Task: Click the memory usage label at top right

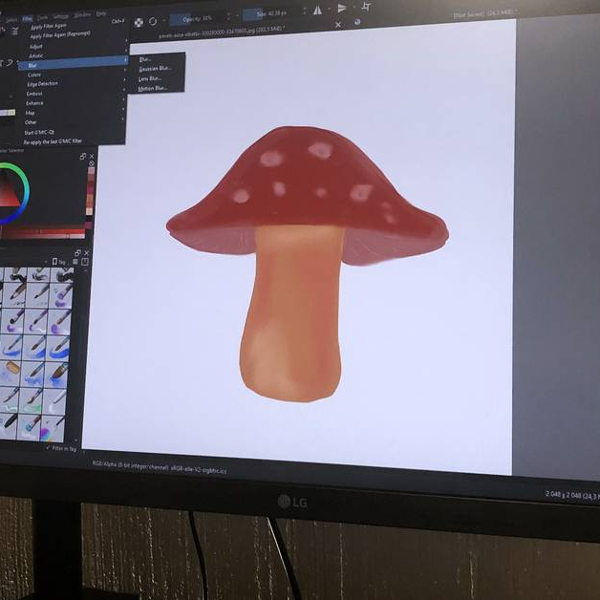Action: tap(483, 13)
